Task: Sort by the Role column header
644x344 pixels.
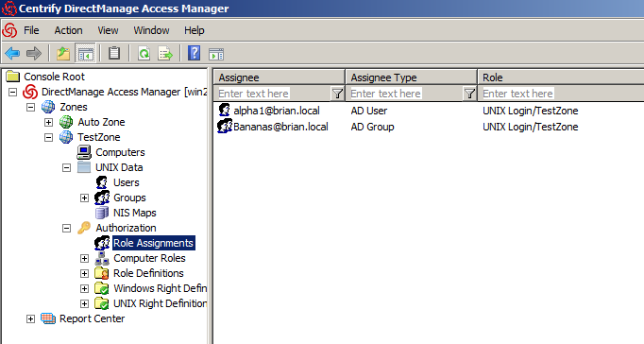Action: [x=561, y=77]
